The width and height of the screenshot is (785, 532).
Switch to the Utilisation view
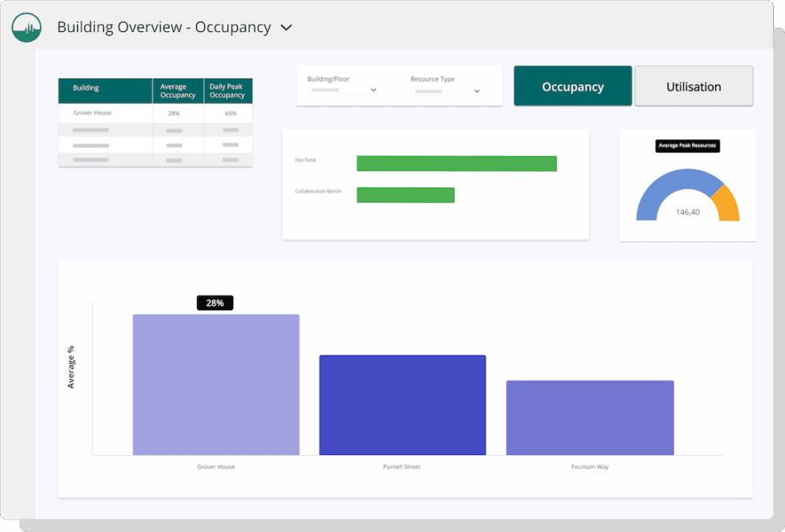[694, 86]
